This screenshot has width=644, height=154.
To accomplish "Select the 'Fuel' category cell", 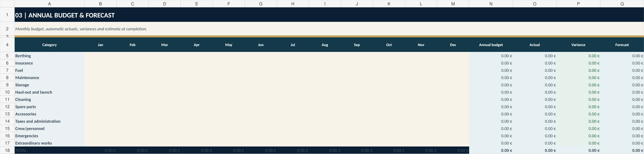I will 50,70.
